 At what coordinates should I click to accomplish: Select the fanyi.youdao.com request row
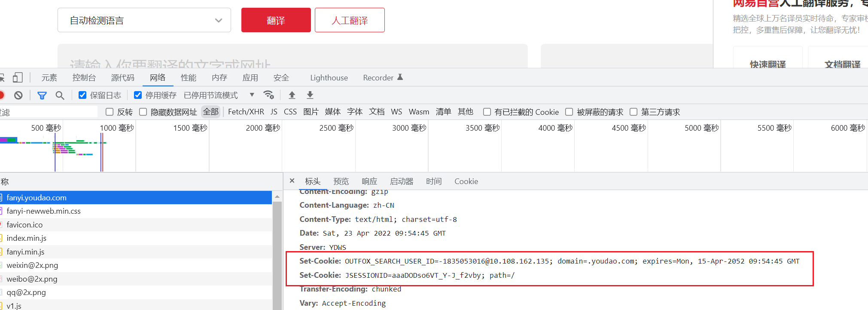click(136, 197)
